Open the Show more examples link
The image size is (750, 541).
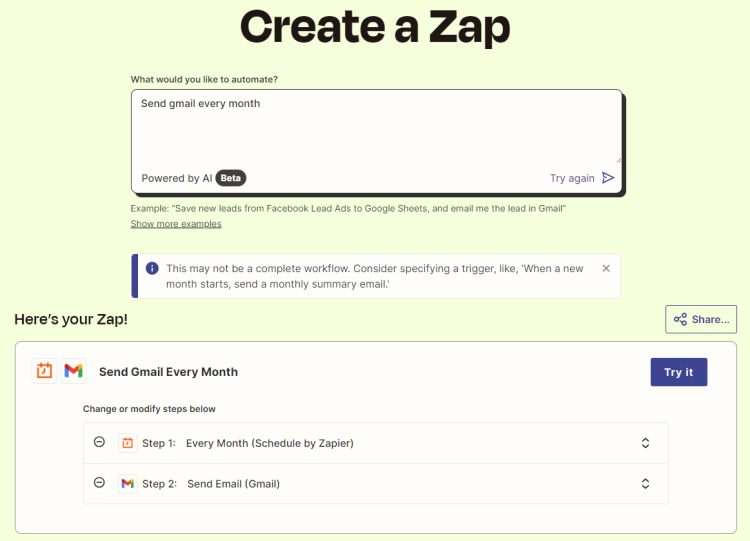pos(176,224)
